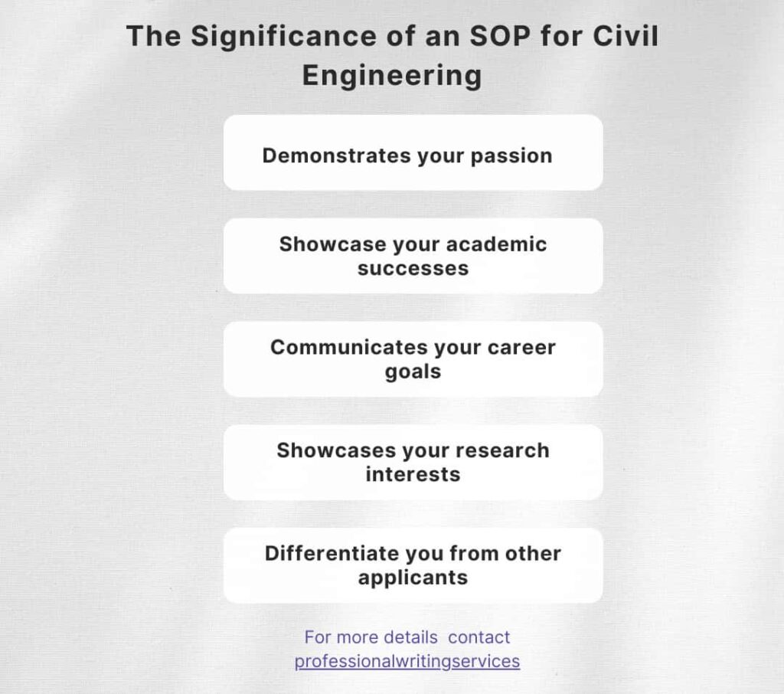The width and height of the screenshot is (784, 694).
Task: Choose the "Showcases your research interests" card
Action: coord(413,463)
